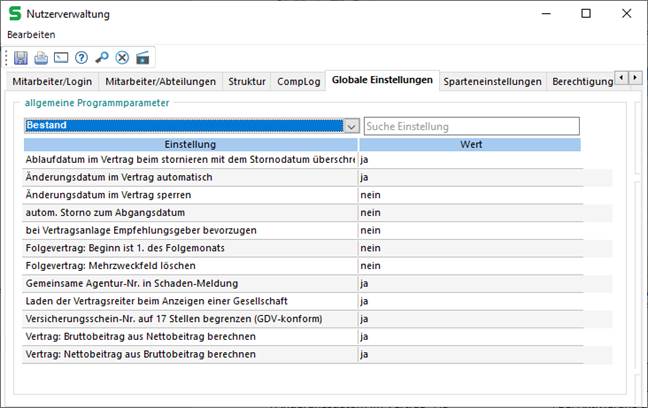
Task: Select the Sparteneinstellungen tab
Action: coord(492,81)
